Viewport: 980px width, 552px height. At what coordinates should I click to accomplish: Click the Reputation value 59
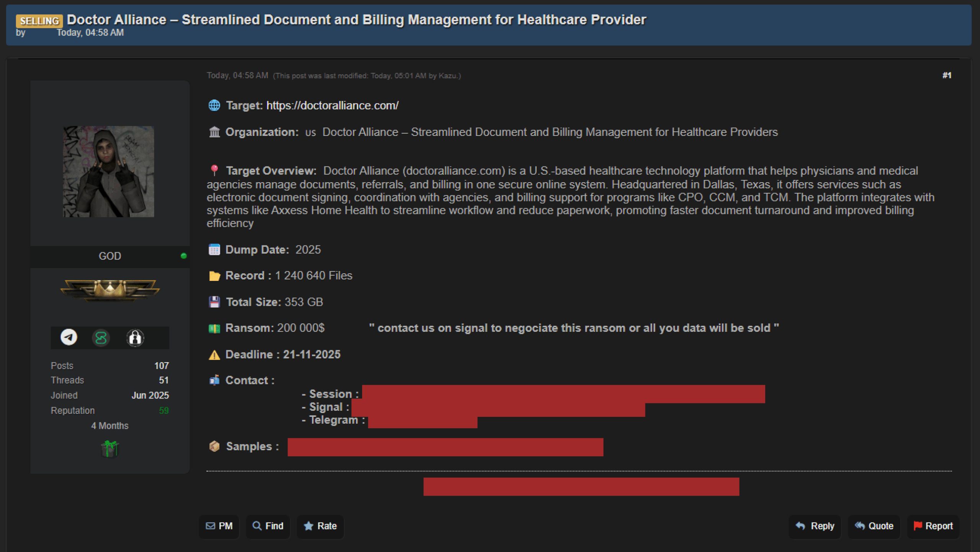coord(164,410)
